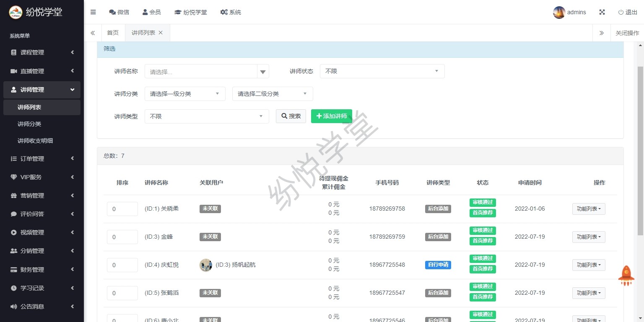Click the 排序 input for 金峰

point(122,237)
